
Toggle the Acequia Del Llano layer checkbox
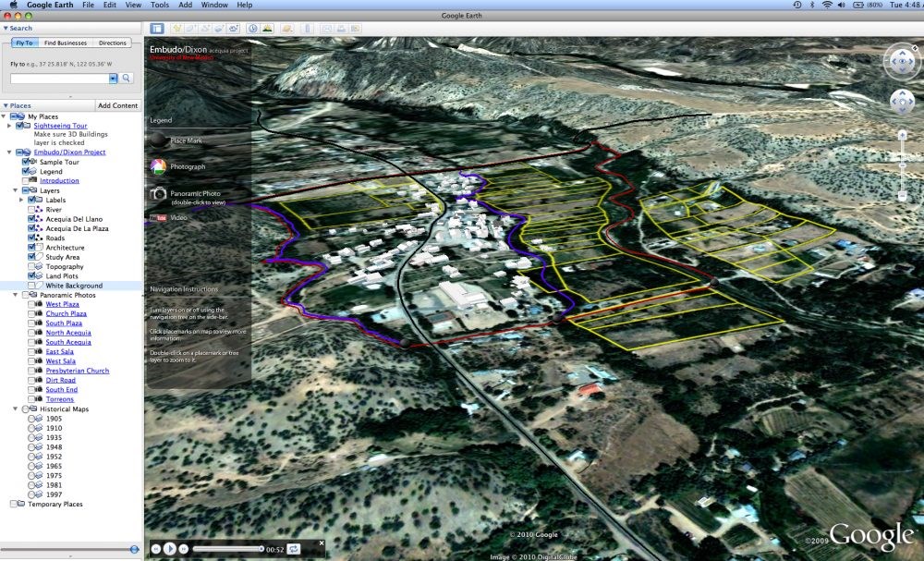(31, 219)
